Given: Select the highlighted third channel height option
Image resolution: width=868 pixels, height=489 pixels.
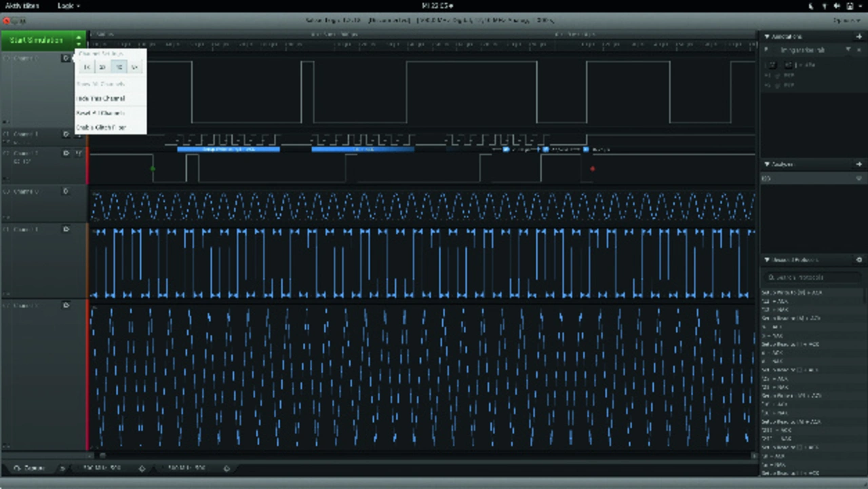Looking at the screenshot, I should pyautogui.click(x=118, y=66).
